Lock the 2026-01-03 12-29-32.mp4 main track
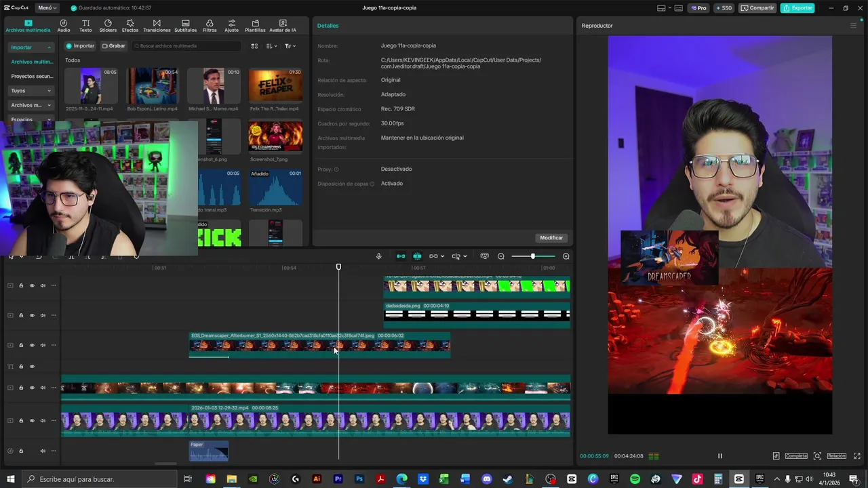868x488 pixels. (21, 421)
